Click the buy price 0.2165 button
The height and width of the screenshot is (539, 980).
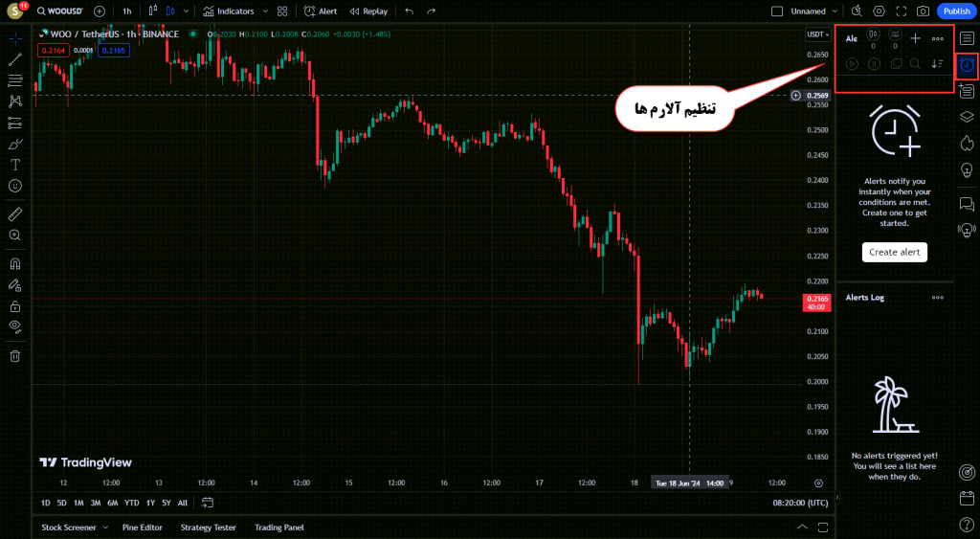tap(114, 51)
